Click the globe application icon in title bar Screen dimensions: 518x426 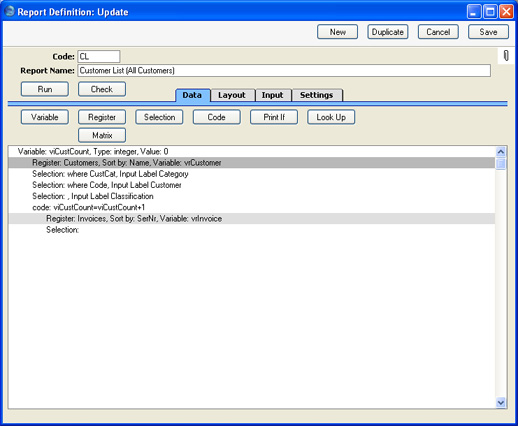click(10, 11)
